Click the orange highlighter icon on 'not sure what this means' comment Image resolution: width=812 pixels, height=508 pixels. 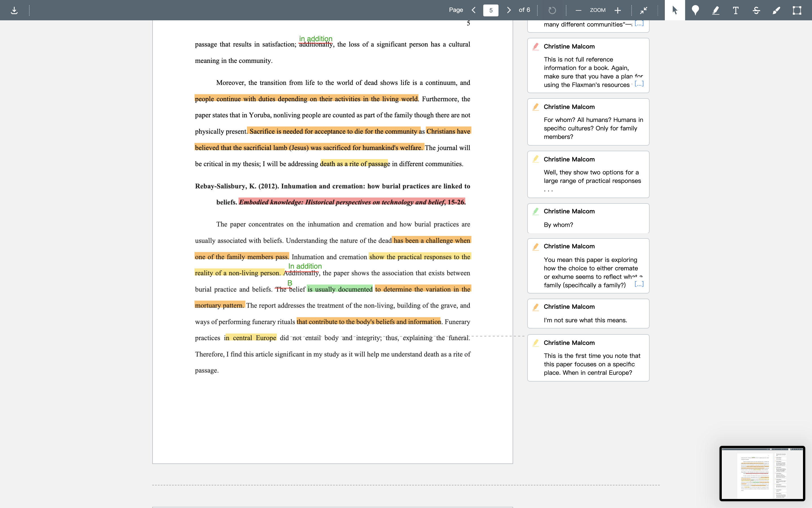click(x=535, y=307)
